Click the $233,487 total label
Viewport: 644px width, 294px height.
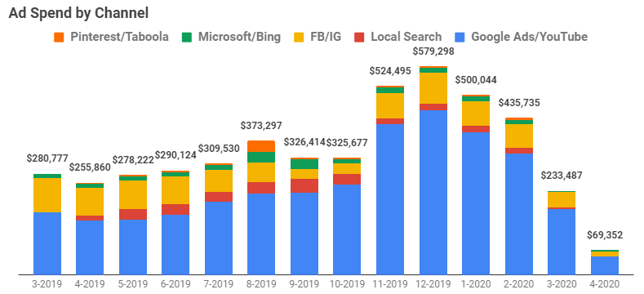coord(562,176)
